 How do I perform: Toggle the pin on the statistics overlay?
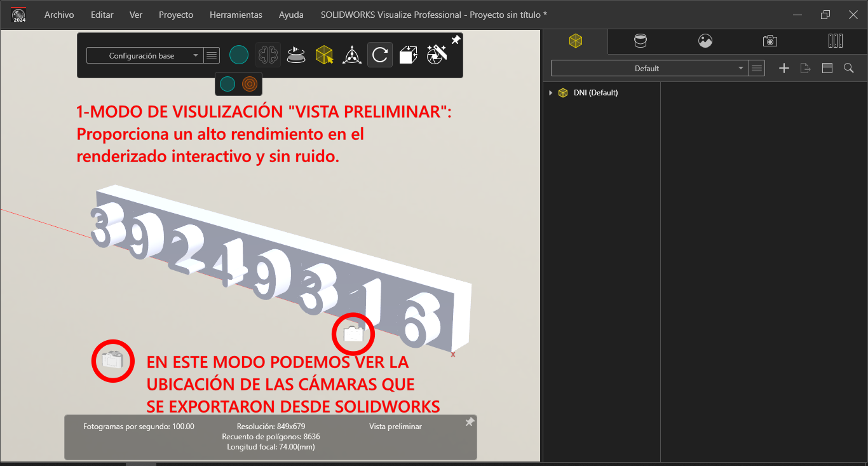tap(470, 422)
